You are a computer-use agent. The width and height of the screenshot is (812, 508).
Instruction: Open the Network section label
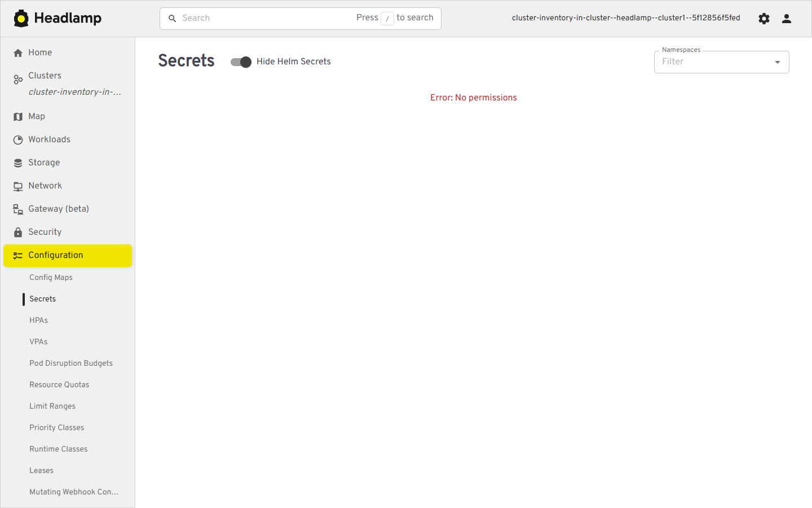(x=45, y=186)
